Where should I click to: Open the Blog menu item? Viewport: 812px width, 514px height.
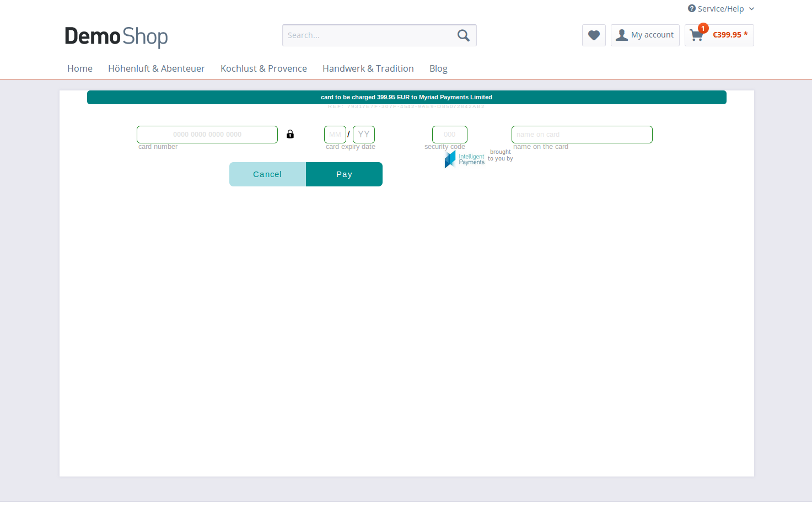click(x=438, y=68)
